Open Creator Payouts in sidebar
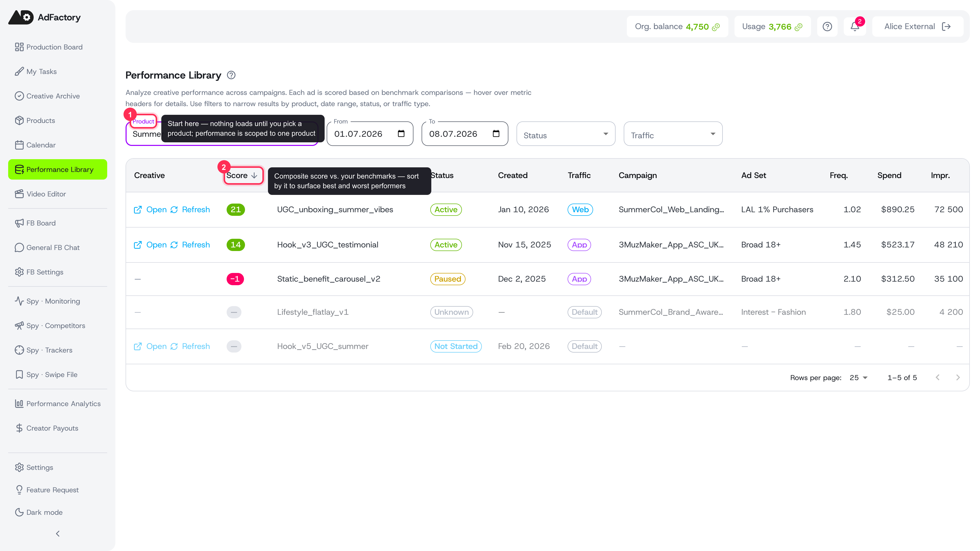 [x=57, y=428]
